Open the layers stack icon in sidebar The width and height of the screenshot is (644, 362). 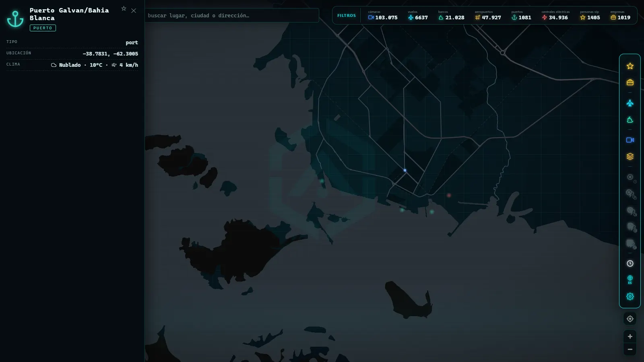(x=630, y=156)
